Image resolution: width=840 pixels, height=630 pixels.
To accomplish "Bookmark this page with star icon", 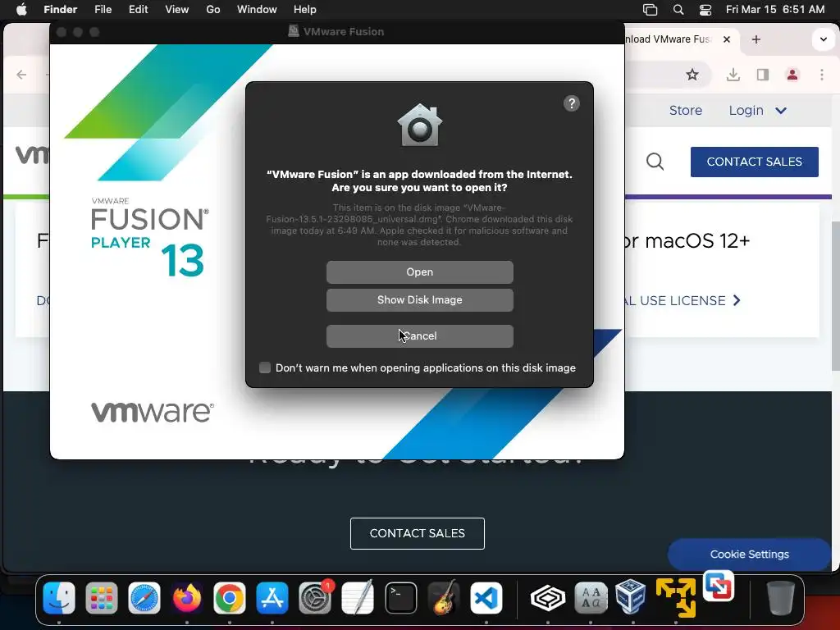I will coord(692,75).
